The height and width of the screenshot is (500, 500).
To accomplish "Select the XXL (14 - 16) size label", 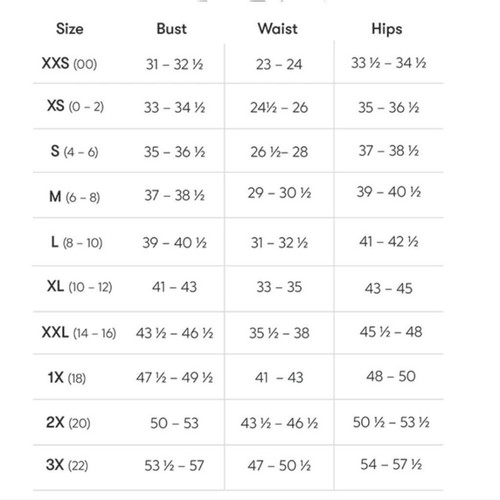I will coord(79,333).
